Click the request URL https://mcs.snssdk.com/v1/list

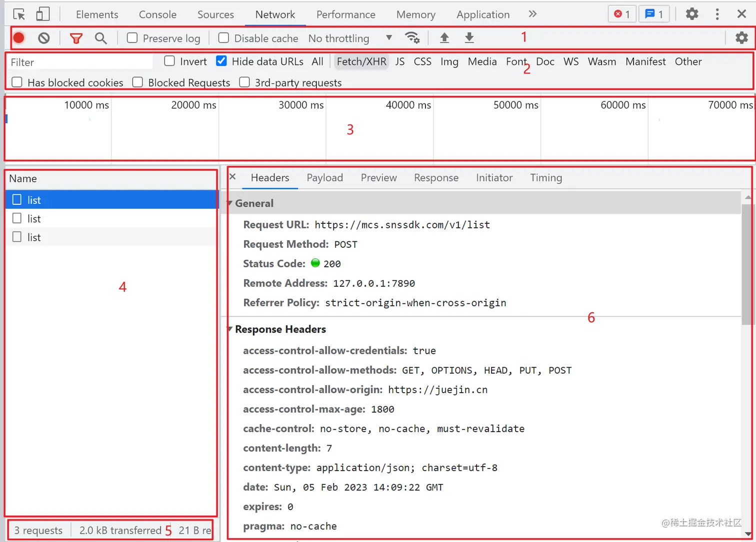click(x=402, y=225)
